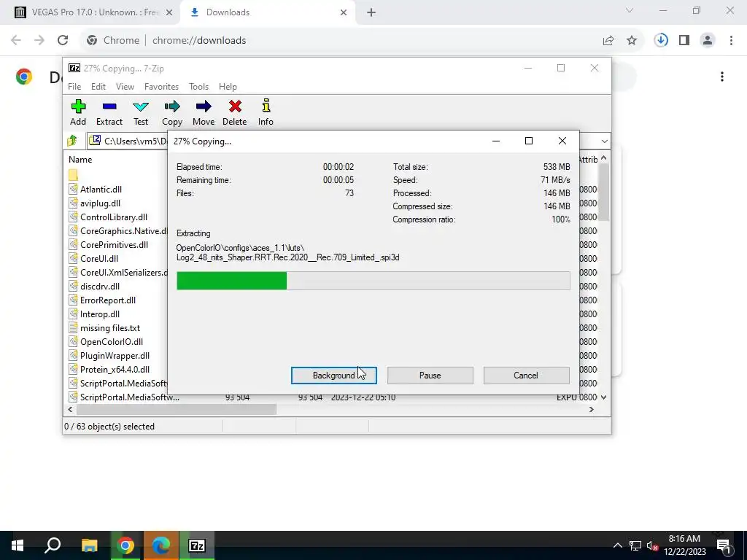Open the Help menu in 7-Zip
This screenshot has width=747, height=560.
228,87
